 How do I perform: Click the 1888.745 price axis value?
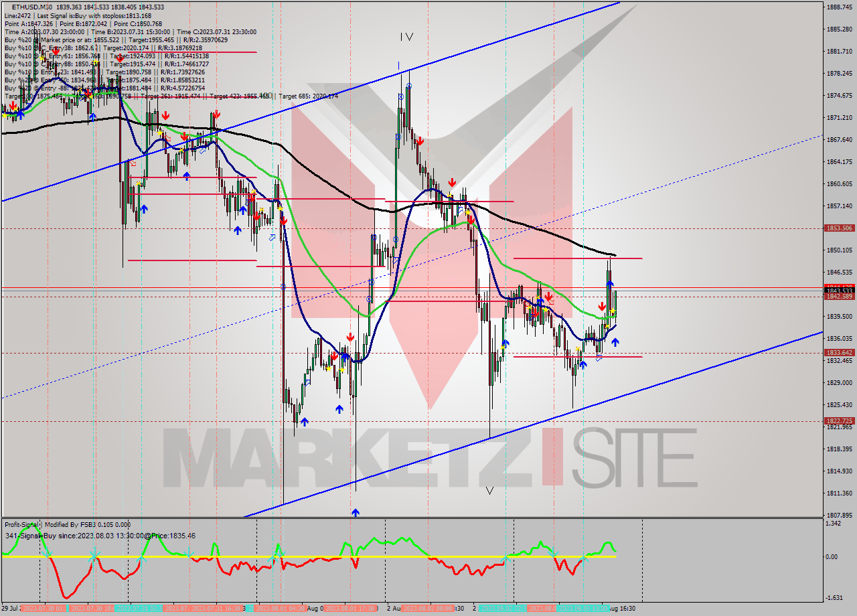tap(839, 7)
